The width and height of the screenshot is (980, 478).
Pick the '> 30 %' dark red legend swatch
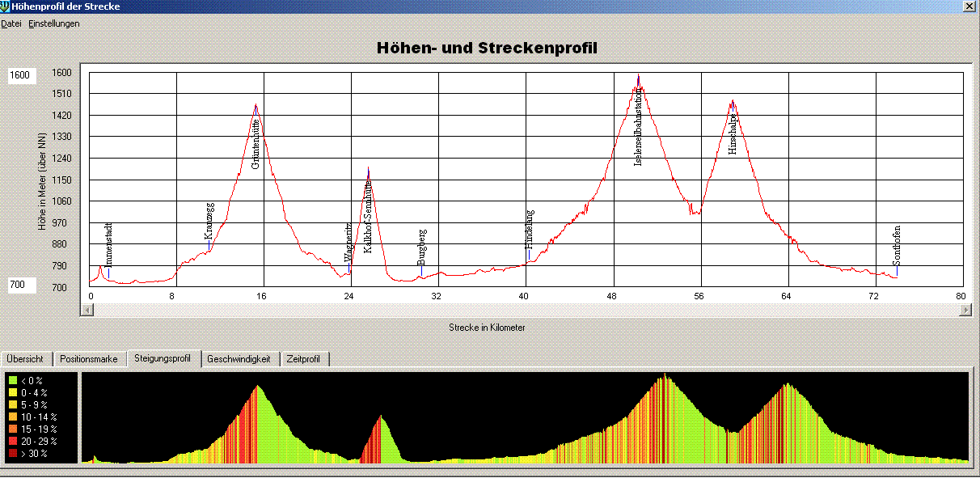point(13,454)
